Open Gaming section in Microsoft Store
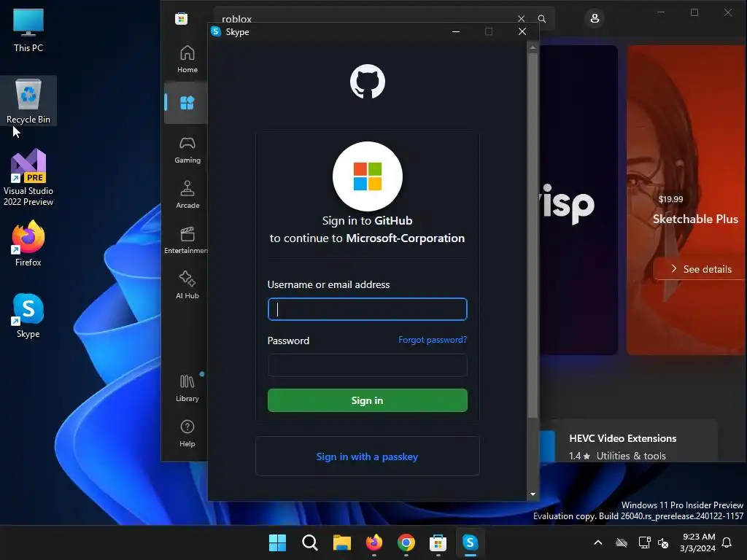Viewport: 747px width, 560px height. [187, 150]
